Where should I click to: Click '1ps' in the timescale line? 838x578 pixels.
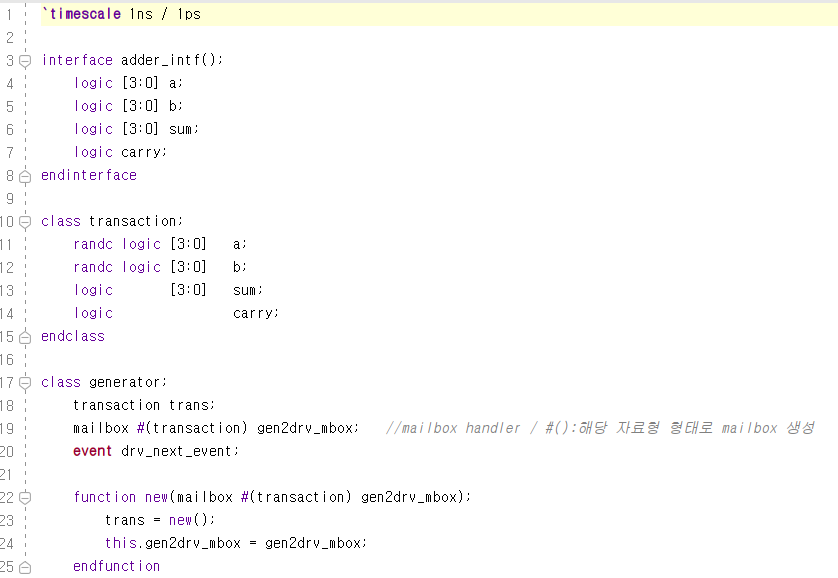point(189,14)
